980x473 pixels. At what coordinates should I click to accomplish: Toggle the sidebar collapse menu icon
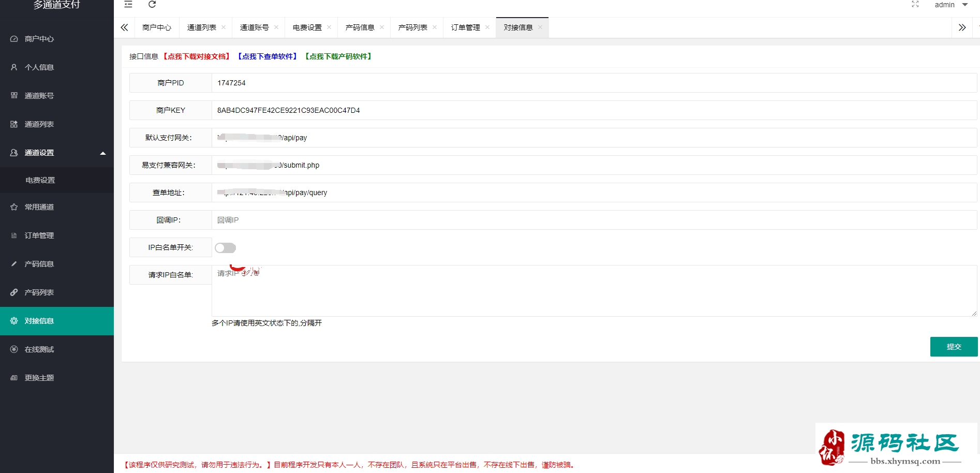tap(128, 5)
